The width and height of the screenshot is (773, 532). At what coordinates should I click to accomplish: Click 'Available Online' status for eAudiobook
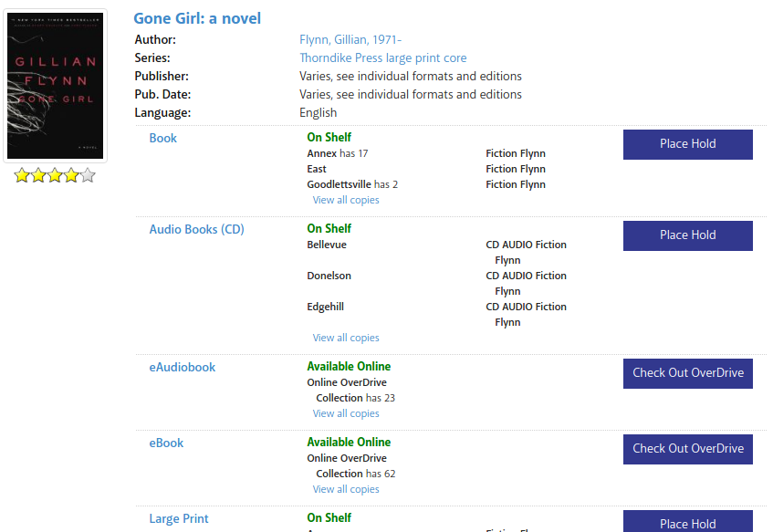click(349, 366)
